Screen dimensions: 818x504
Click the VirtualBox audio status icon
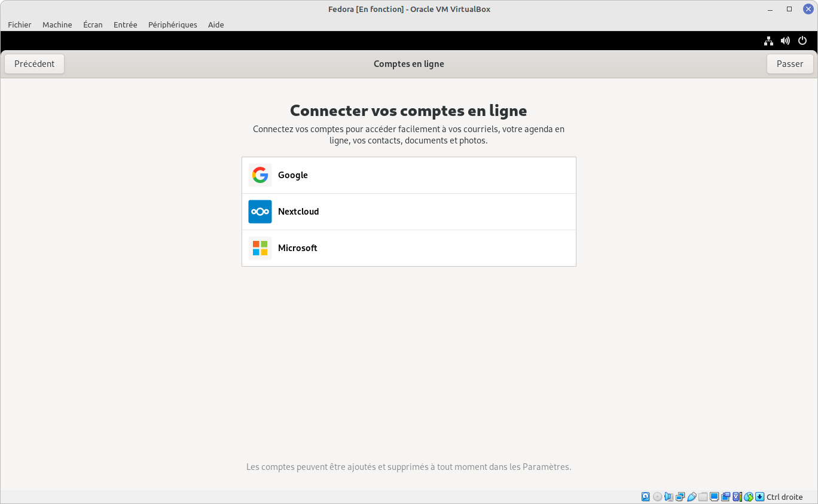669,497
